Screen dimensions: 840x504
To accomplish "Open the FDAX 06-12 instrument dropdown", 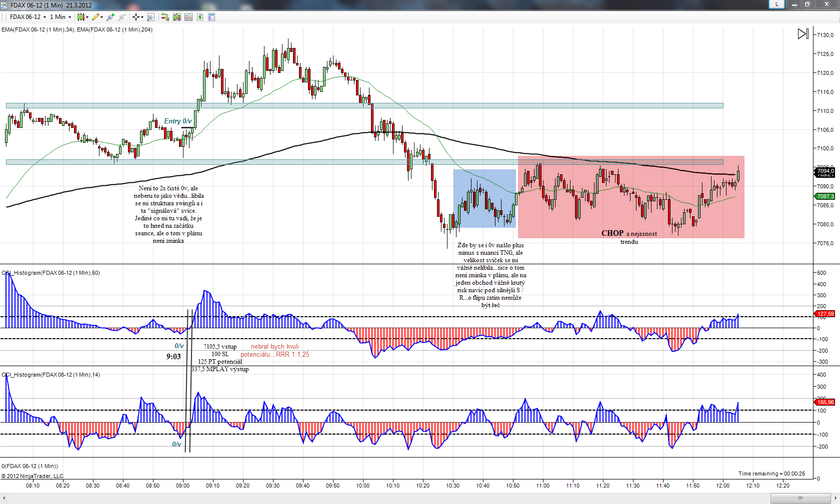I will [28, 17].
